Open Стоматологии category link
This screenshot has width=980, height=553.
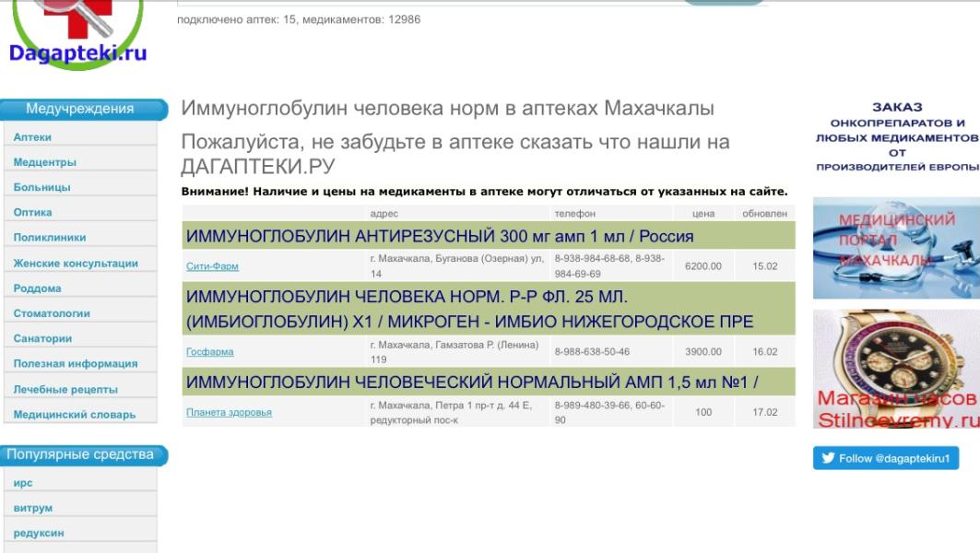(52, 313)
